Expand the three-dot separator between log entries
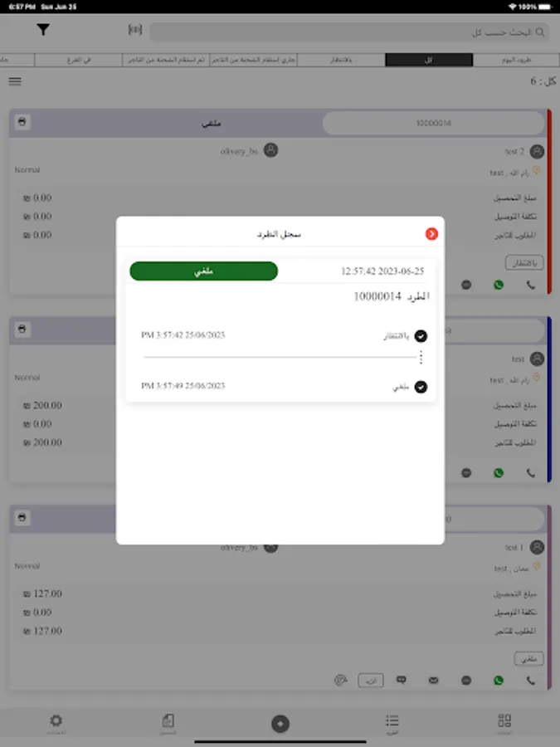This screenshot has height=747, width=560. (421, 357)
